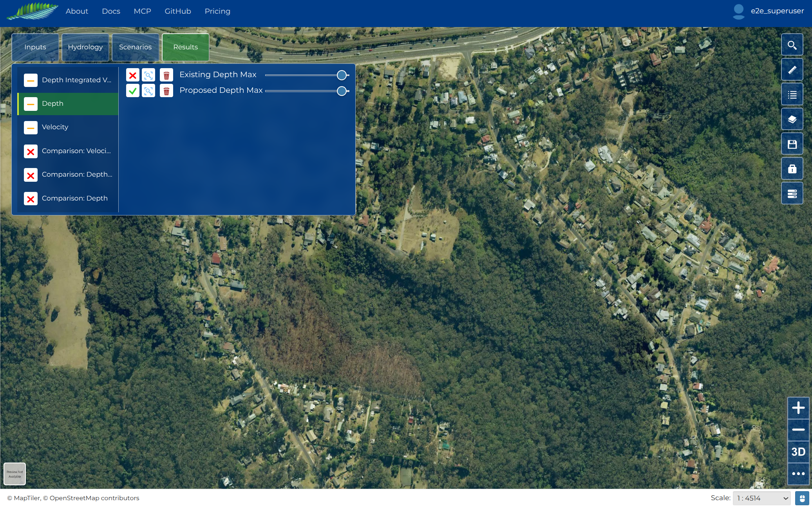The width and height of the screenshot is (812, 508).
Task: Select the Results tab
Action: (x=186, y=47)
